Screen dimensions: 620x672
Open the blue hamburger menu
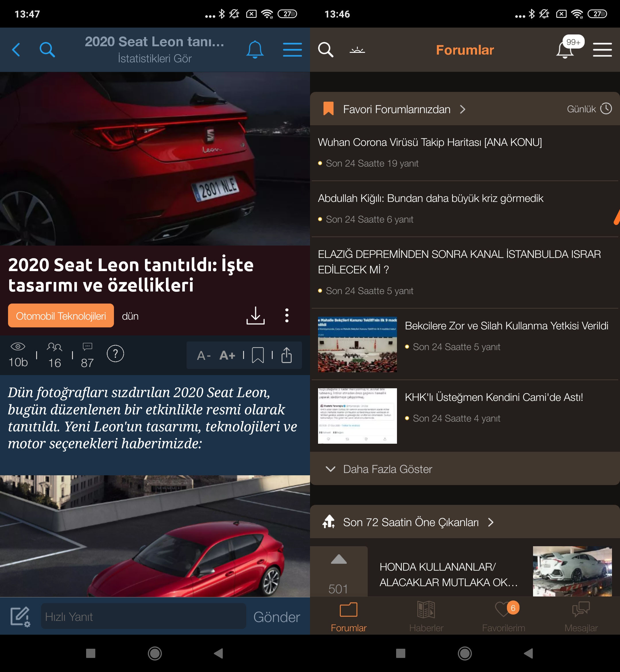coord(292,50)
